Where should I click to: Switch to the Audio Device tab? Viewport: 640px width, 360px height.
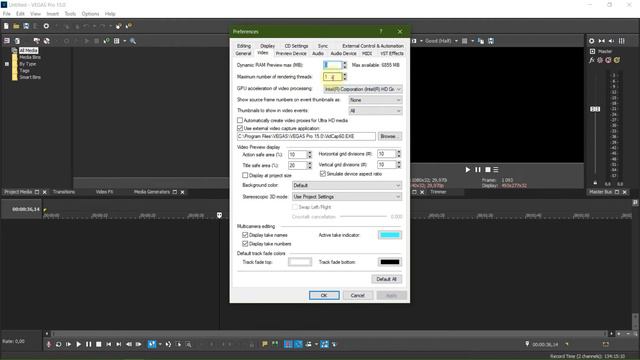tap(343, 53)
